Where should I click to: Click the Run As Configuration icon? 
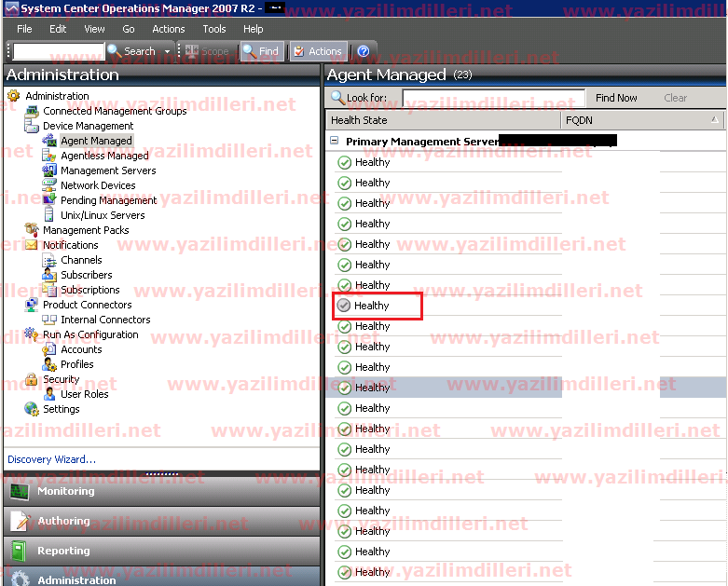tap(32, 334)
